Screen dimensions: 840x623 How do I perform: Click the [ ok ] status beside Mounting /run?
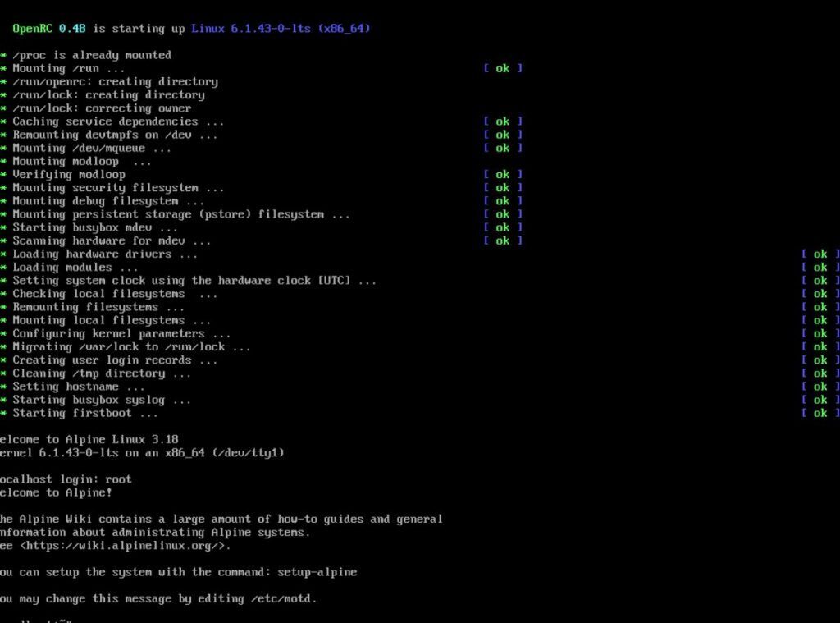(501, 68)
